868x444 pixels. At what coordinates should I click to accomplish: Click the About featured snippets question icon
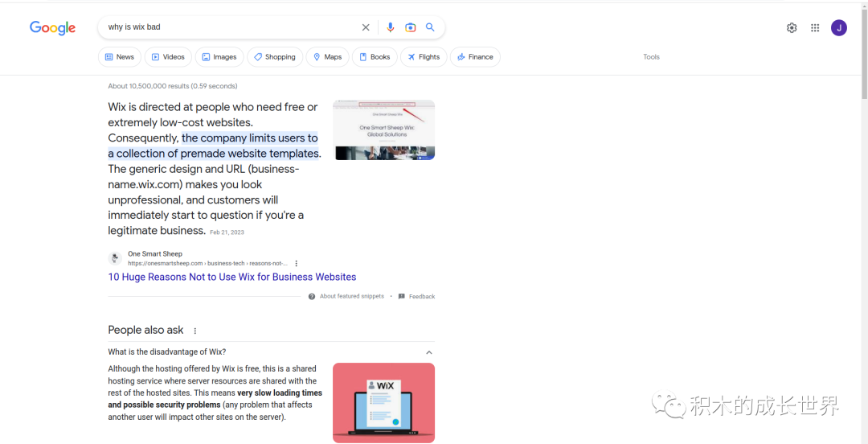tap(312, 297)
